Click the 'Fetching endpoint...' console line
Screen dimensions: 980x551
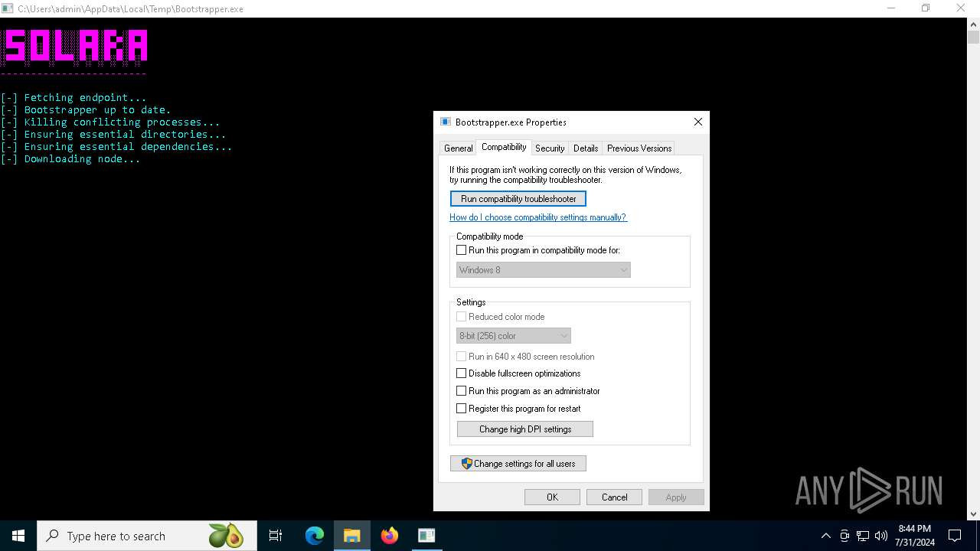click(x=73, y=98)
